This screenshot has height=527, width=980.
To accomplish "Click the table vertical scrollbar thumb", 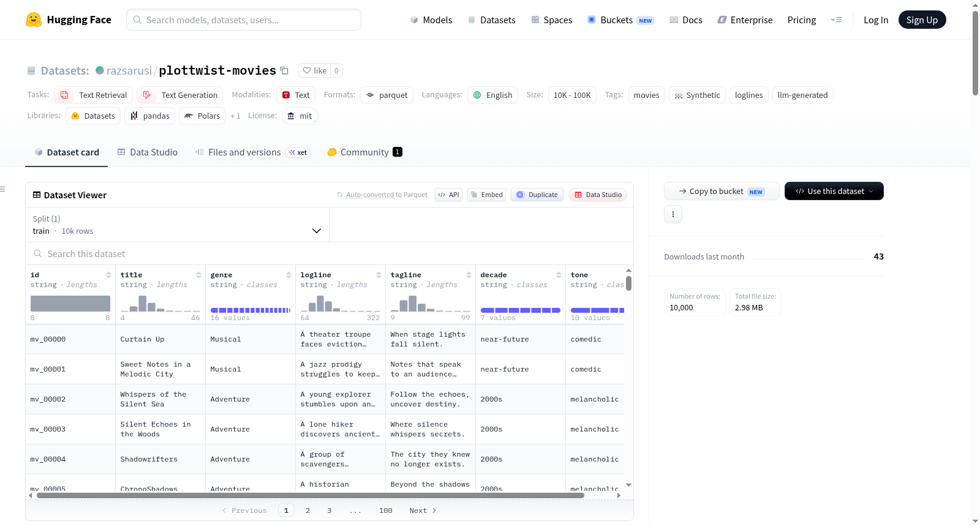I will point(628,283).
